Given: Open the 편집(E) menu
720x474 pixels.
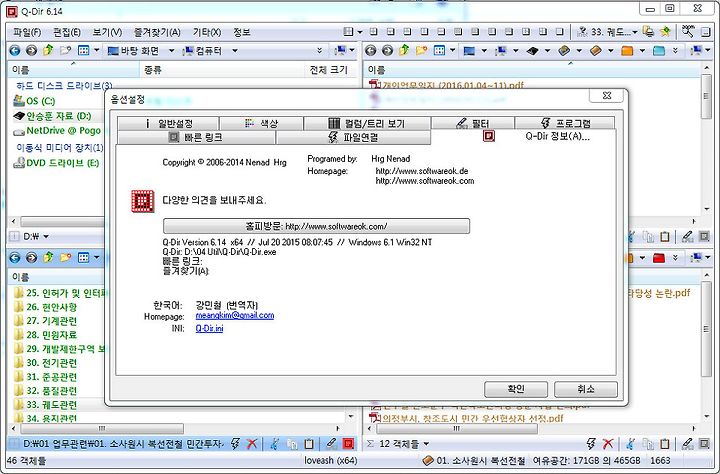Looking at the screenshot, I should (67, 32).
